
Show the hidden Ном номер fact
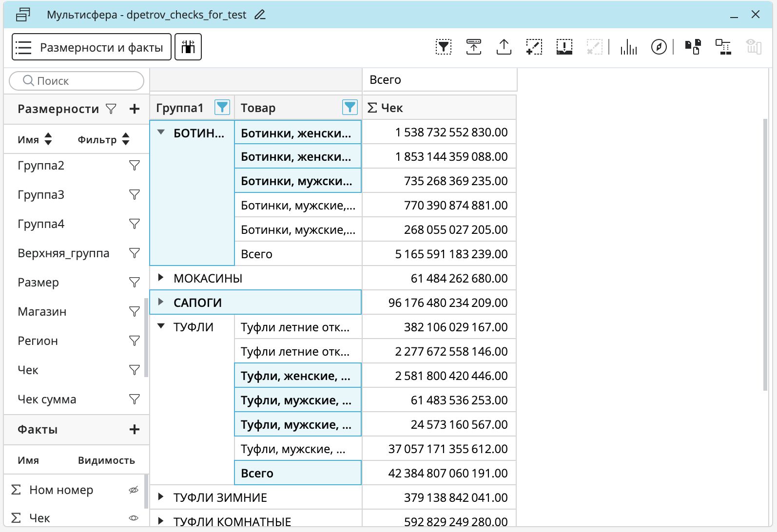tap(134, 490)
